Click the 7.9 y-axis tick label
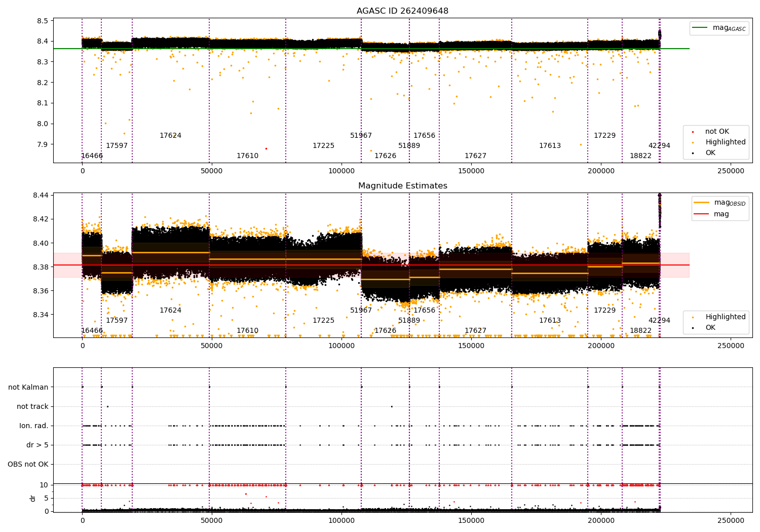Viewport: 760px width, 532px height. (43, 144)
